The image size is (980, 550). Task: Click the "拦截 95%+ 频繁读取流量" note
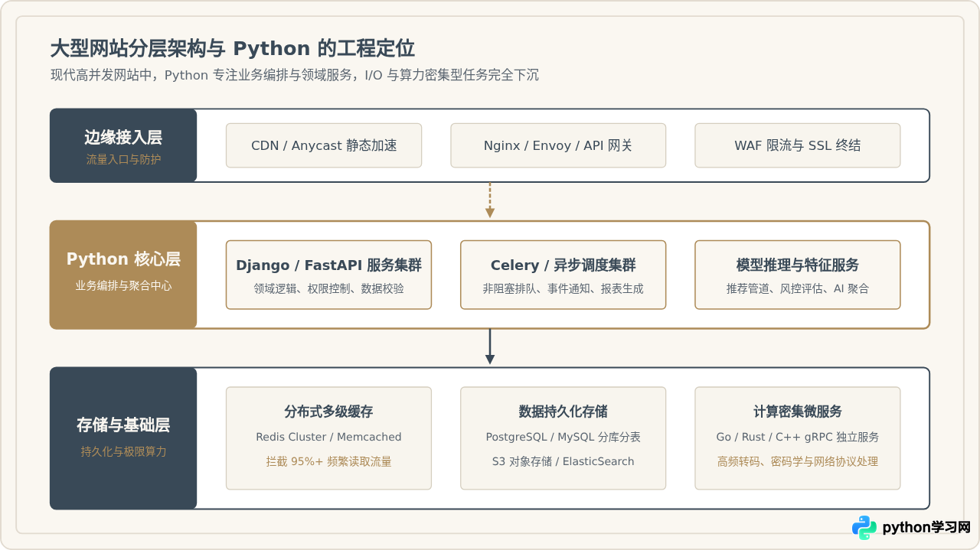coord(328,461)
